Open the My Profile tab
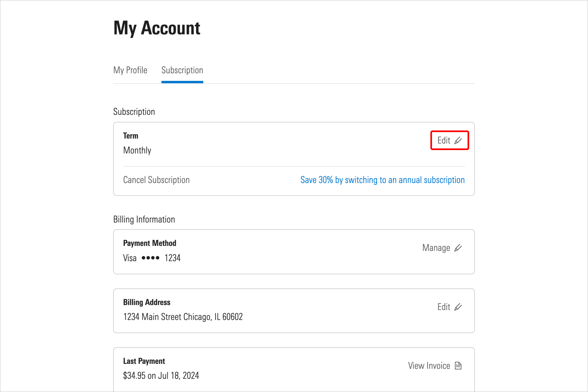The height and width of the screenshot is (392, 588). (130, 70)
